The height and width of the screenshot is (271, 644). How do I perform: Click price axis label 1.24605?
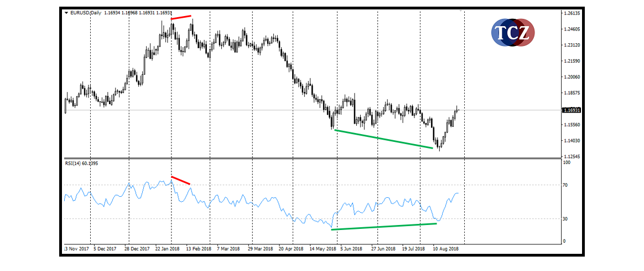click(572, 29)
